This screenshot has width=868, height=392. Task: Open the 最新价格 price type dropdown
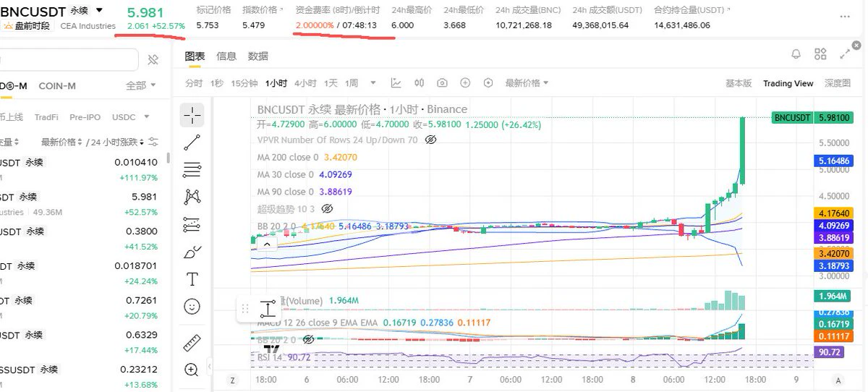tap(527, 83)
